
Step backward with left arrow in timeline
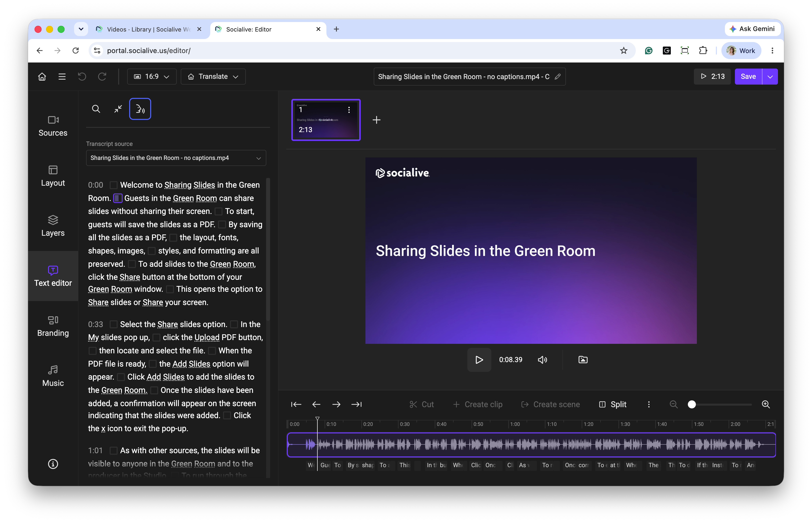tap(316, 404)
